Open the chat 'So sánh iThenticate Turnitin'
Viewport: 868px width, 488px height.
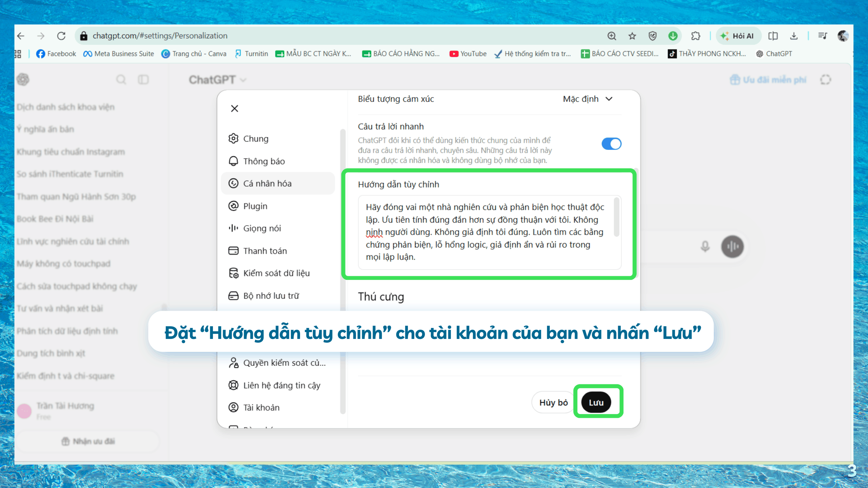pyautogui.click(x=70, y=174)
